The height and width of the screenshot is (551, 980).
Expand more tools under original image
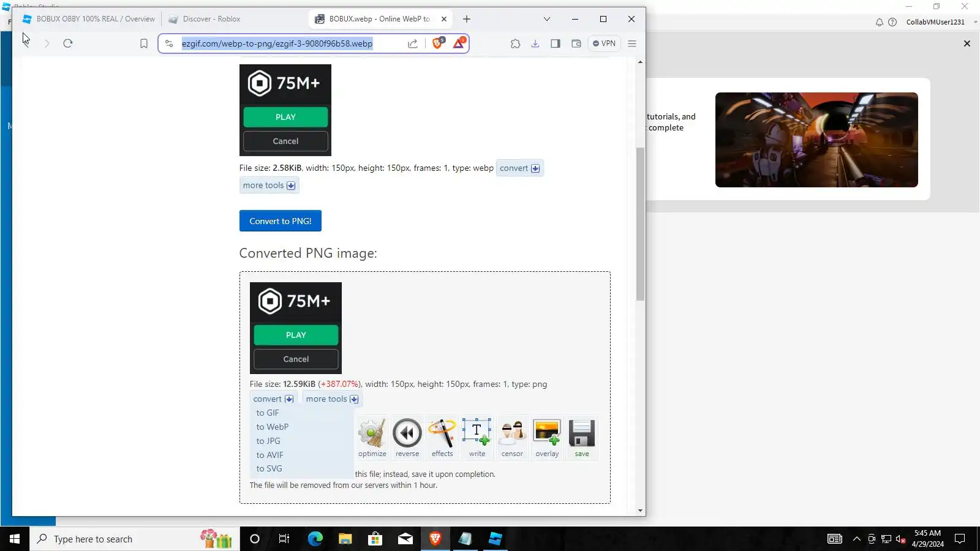pyautogui.click(x=269, y=186)
